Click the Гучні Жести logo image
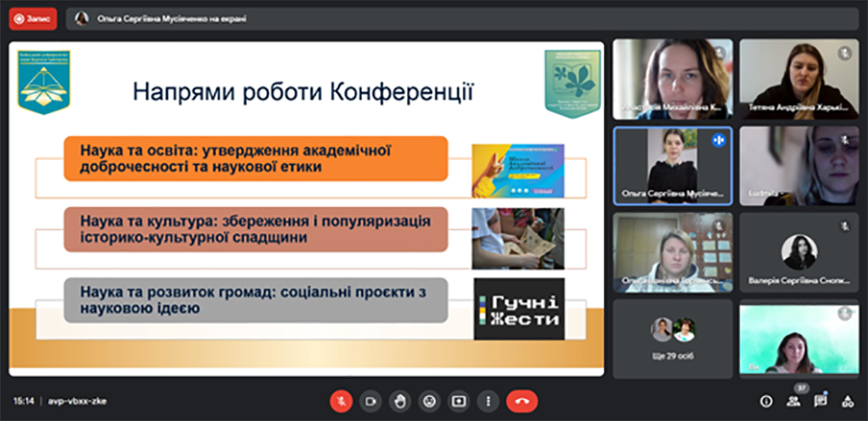This screenshot has width=868, height=421. pos(519,308)
